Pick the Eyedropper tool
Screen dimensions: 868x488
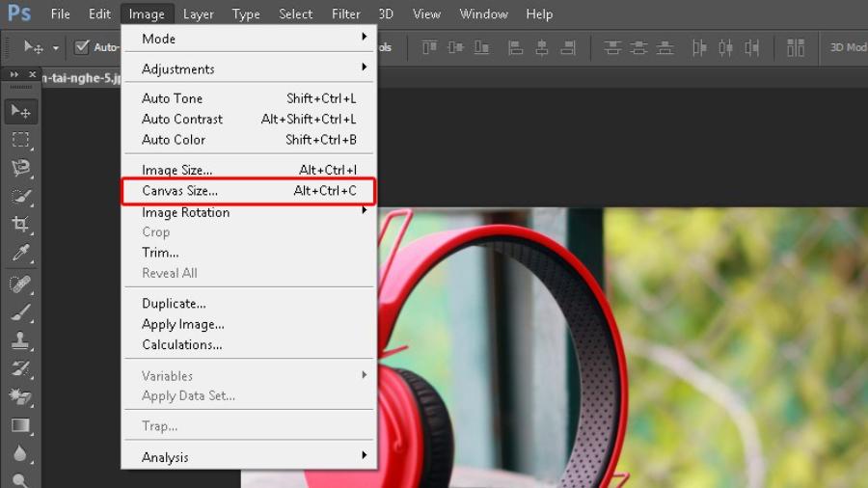tap(20, 253)
